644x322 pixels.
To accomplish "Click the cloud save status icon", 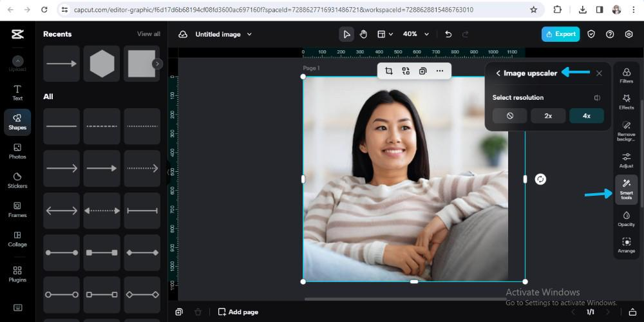I will (x=183, y=34).
